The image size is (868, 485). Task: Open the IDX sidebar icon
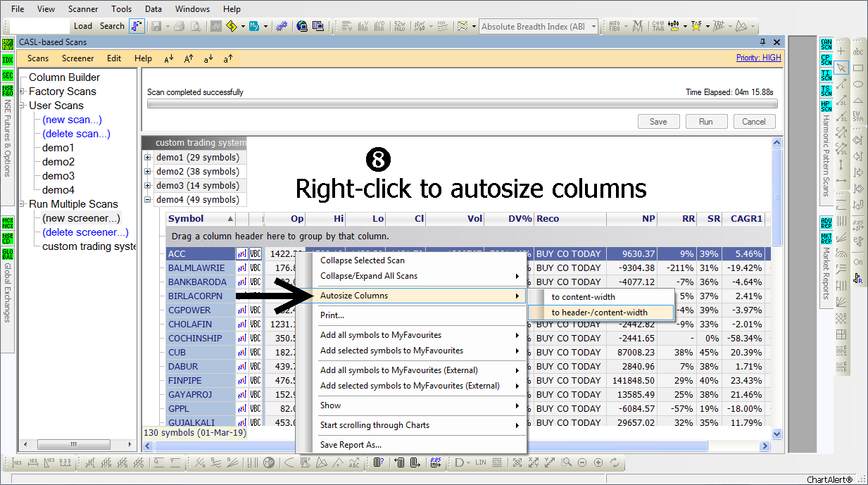pyautogui.click(x=8, y=60)
